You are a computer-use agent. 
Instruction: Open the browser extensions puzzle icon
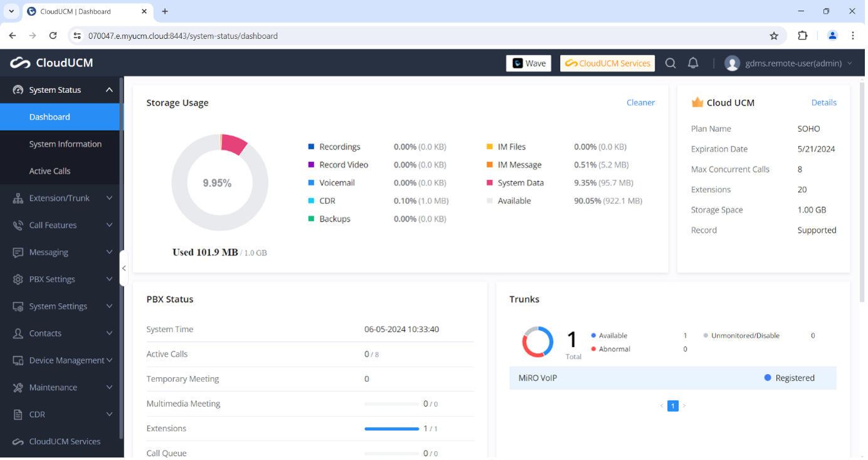(803, 36)
